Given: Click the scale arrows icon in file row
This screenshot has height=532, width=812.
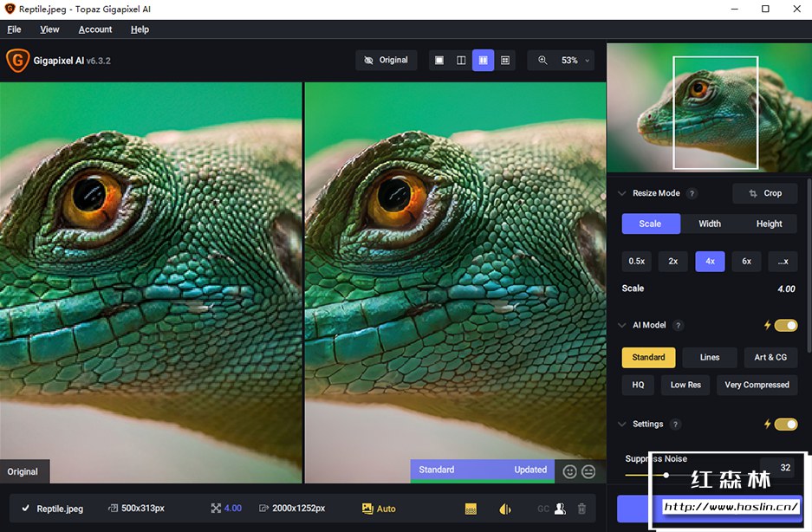Looking at the screenshot, I should tap(216, 508).
